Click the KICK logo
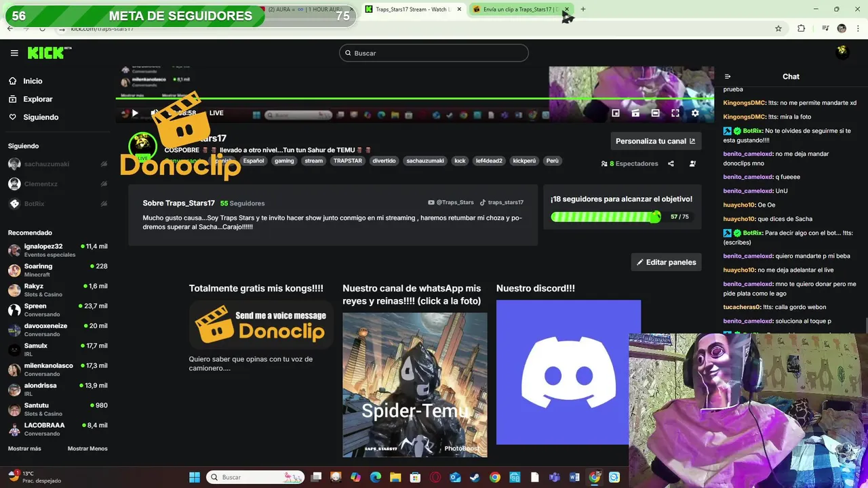Screen dimensions: 868x488 (50, 53)
